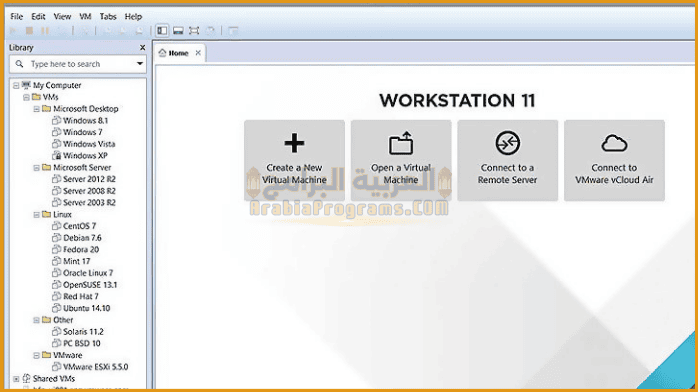Viewport: 698px width, 392px height.
Task: Open the Help menu
Action: tap(133, 16)
